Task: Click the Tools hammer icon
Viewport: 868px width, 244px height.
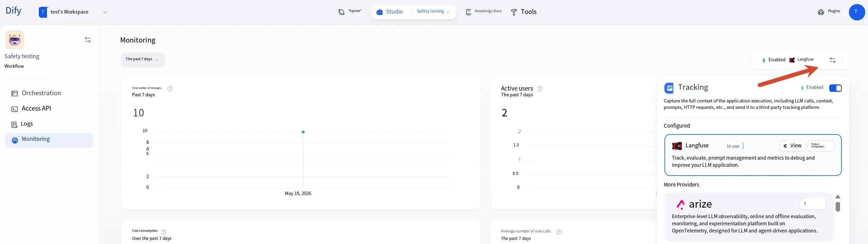Action: tap(514, 13)
